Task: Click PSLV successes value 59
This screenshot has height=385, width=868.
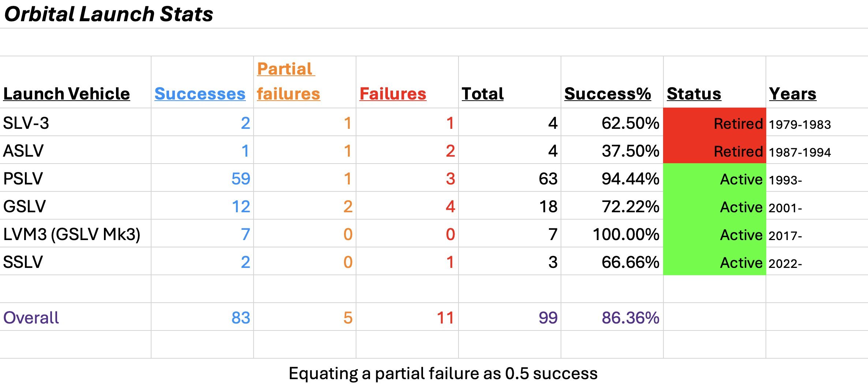Action: (241, 179)
